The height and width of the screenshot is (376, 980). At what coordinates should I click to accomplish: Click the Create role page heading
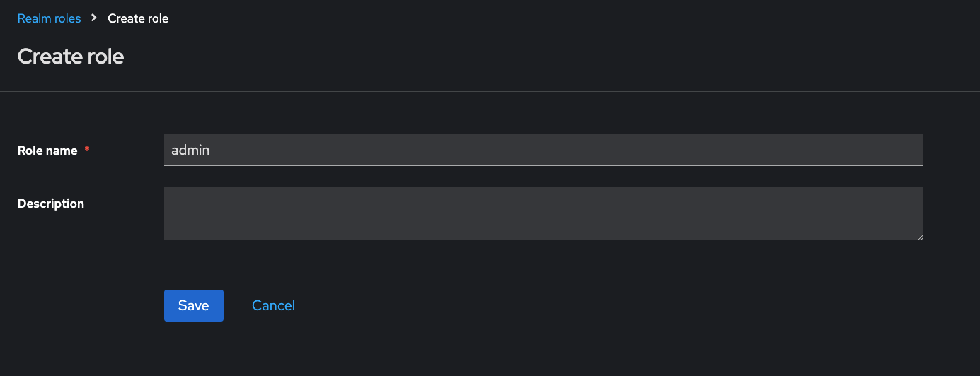(71, 57)
